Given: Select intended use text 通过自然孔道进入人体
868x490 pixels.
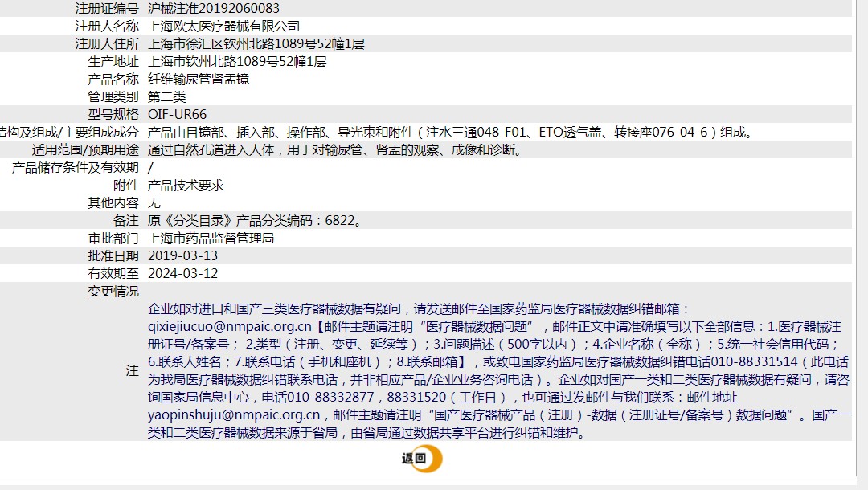Looking at the screenshot, I should (x=211, y=150).
